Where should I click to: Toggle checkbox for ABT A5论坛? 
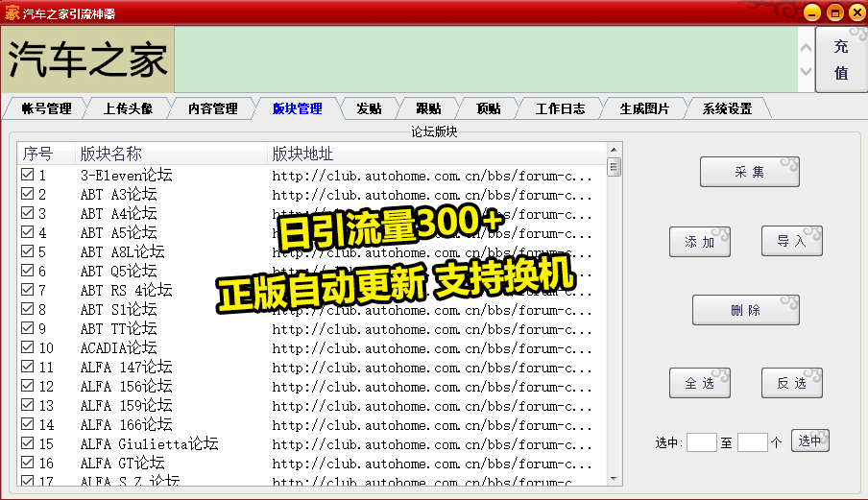(27, 232)
